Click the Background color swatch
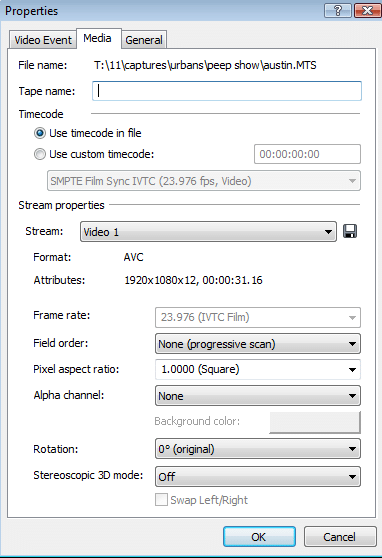Viewport: 382px width, 558px height. [315, 422]
